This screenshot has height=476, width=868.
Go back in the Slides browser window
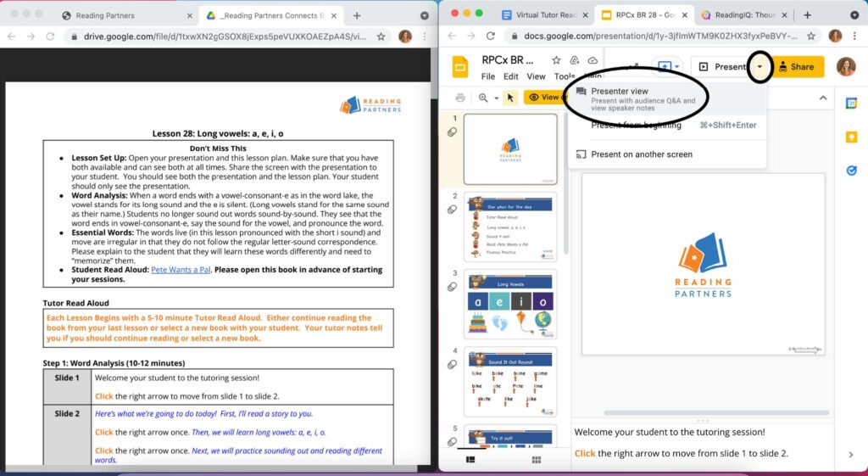tap(452, 36)
